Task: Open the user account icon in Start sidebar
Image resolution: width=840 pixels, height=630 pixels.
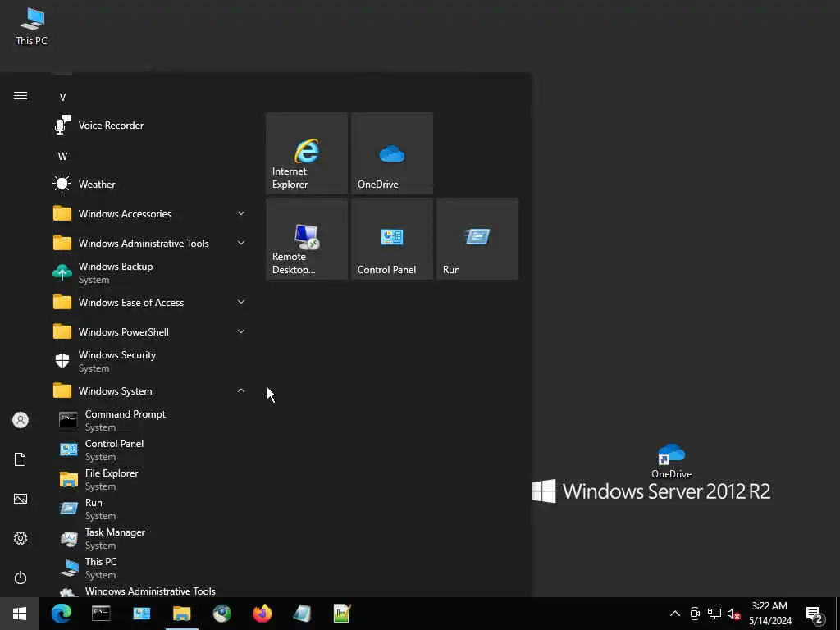Action: click(21, 420)
